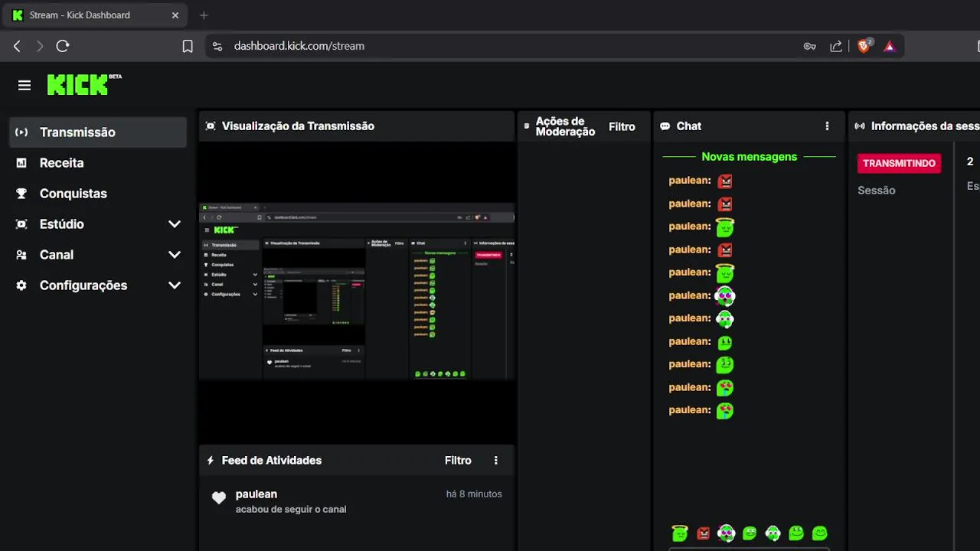Open the saved passwords key icon

coord(809,46)
